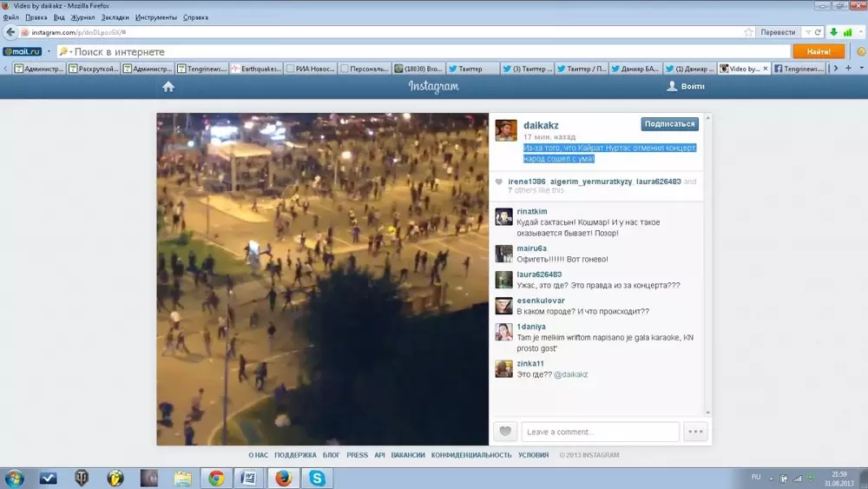Click the Instagram logo in header

point(434,87)
